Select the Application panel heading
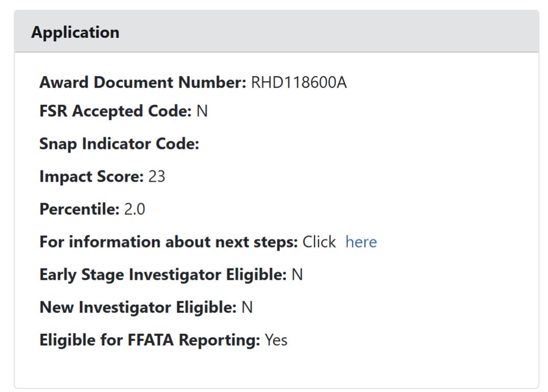Image resolution: width=548 pixels, height=392 pixels. pyautogui.click(x=75, y=33)
